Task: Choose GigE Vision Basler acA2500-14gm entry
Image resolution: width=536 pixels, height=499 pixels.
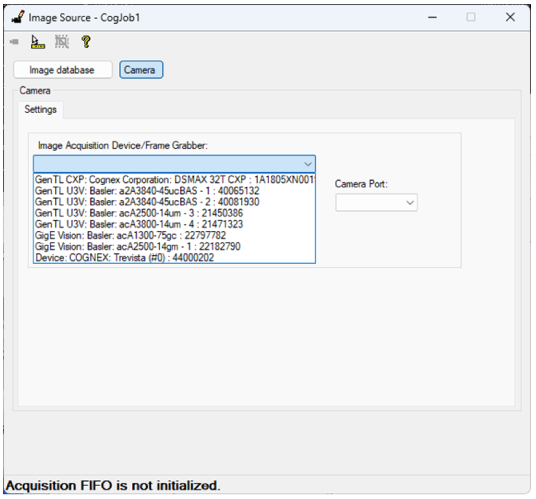Action: pos(174,246)
